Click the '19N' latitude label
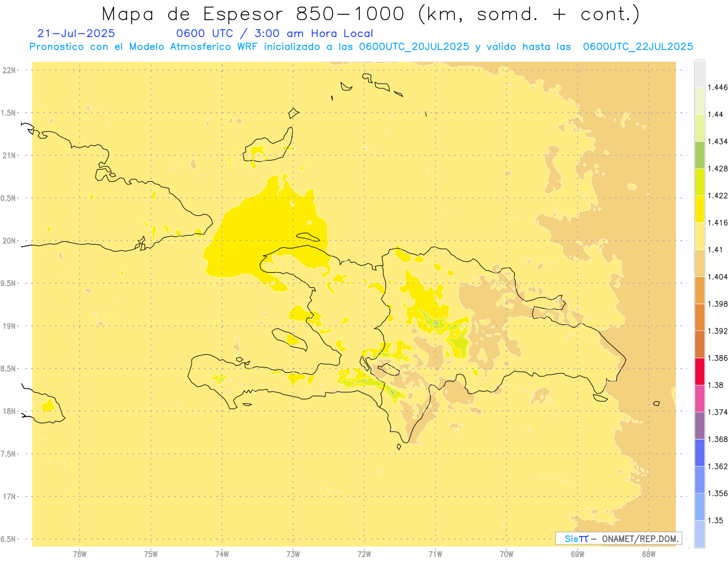Viewport: 728px width, 562px height. [x=10, y=326]
